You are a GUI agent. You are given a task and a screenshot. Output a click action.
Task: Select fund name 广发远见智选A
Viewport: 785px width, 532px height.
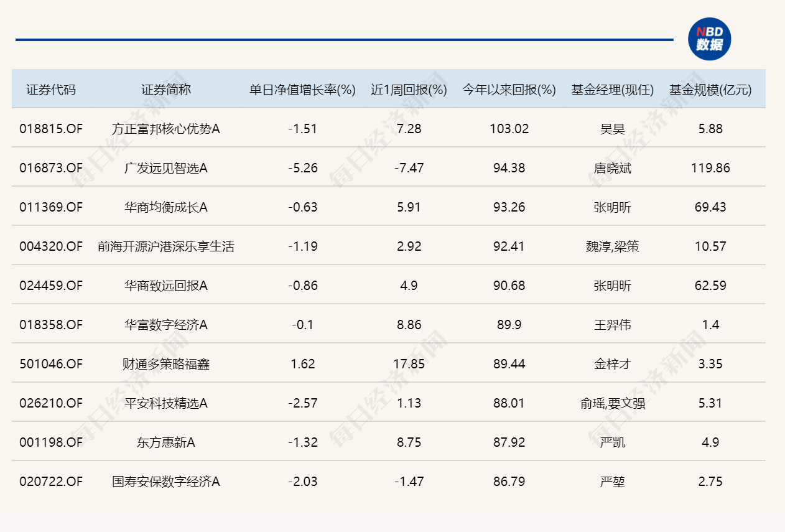(x=166, y=168)
